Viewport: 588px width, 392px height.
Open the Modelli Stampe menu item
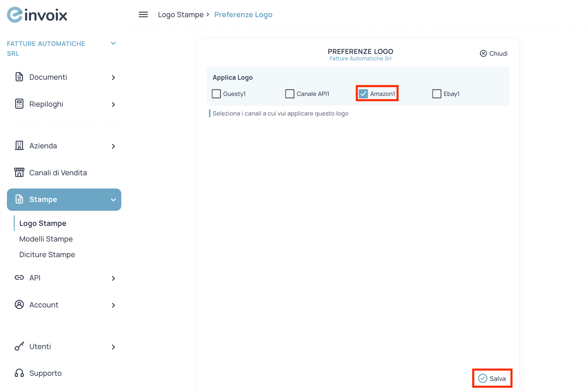[46, 239]
